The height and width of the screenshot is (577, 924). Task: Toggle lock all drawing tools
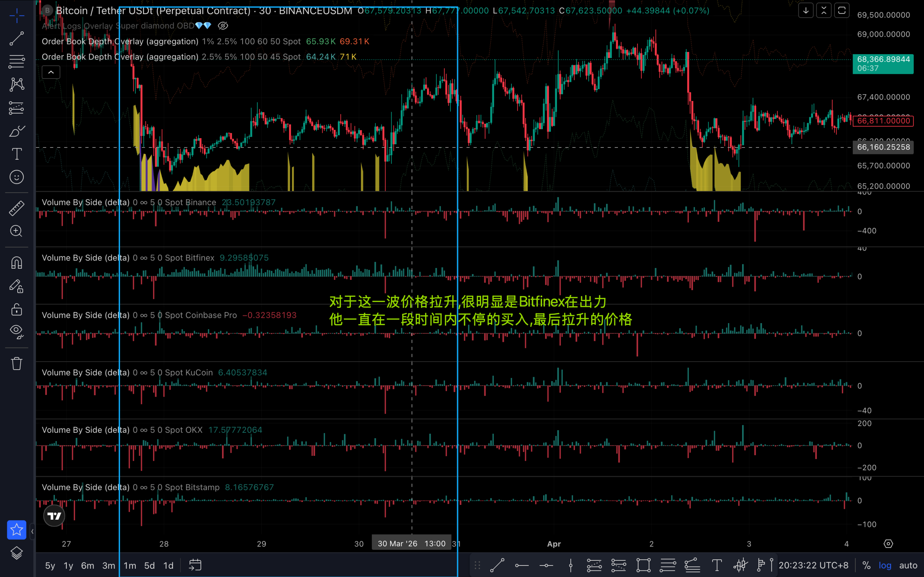[16, 309]
